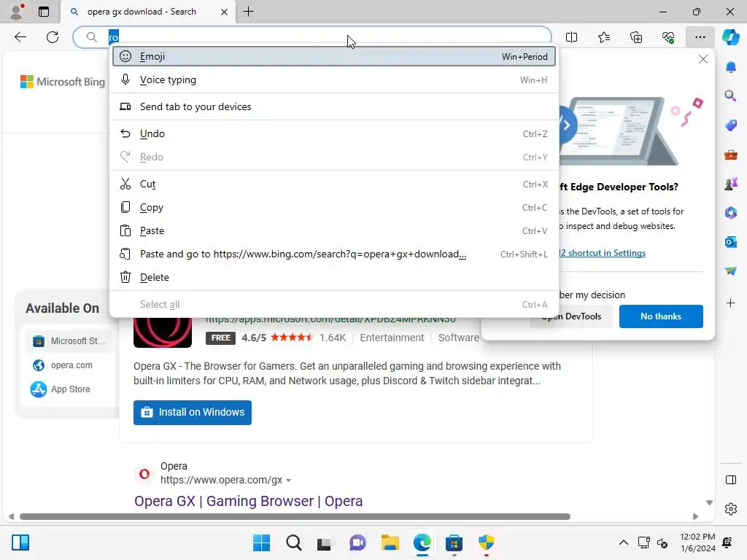Screen dimensions: 747x560
Task: Click the No thanks button
Action: [x=661, y=316]
